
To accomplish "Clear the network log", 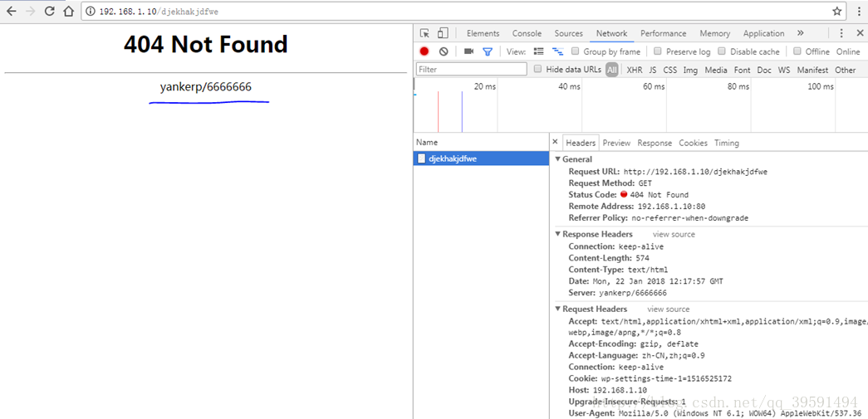I will point(444,51).
